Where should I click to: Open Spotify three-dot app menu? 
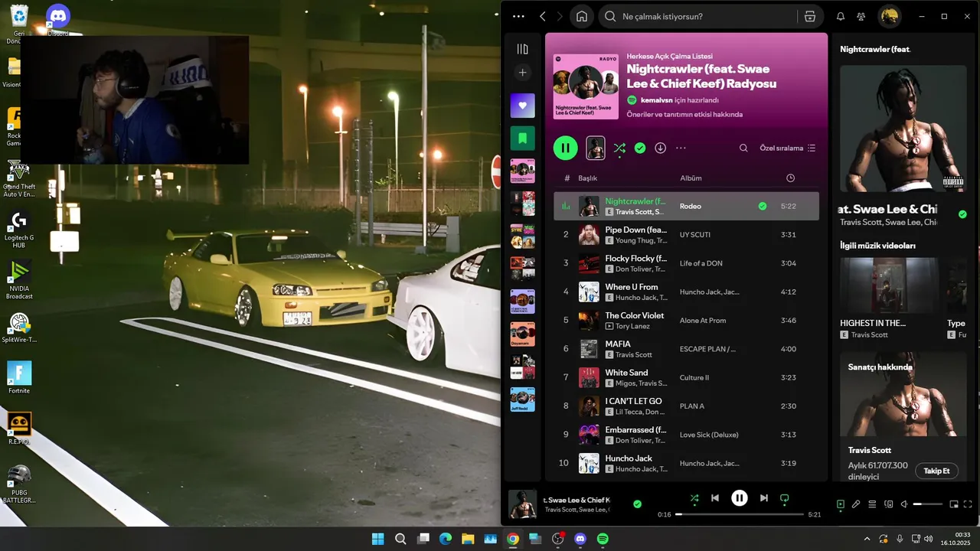click(518, 16)
